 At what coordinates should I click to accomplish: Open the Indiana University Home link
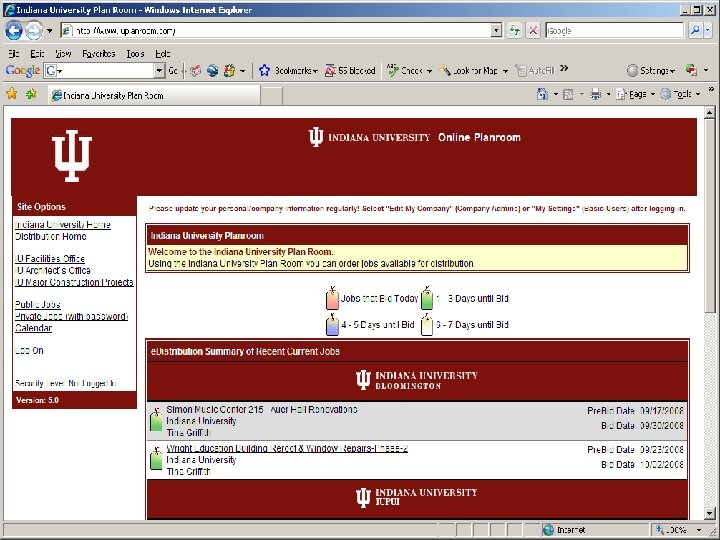(x=63, y=225)
